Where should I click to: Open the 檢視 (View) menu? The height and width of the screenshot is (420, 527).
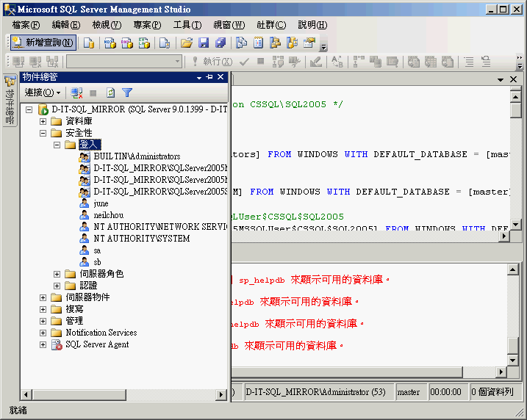(x=107, y=25)
